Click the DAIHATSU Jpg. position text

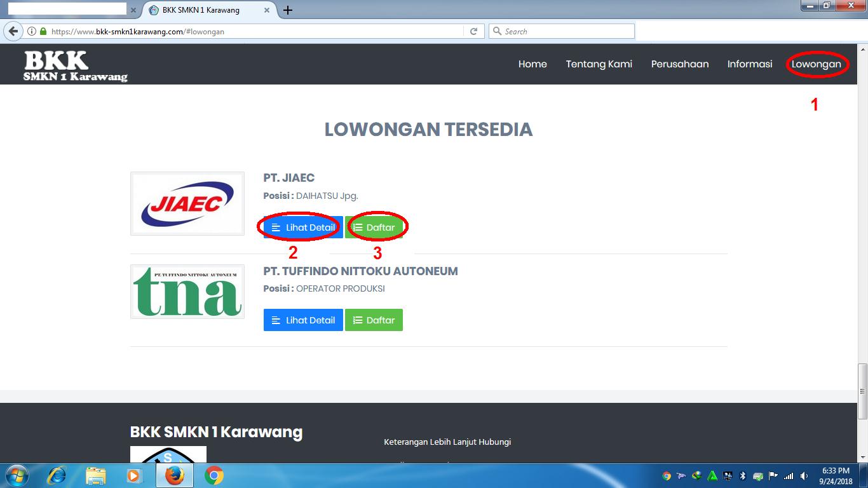click(327, 196)
